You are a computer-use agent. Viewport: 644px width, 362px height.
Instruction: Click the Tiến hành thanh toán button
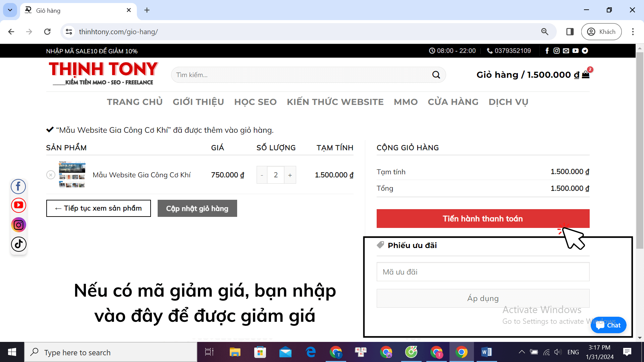pyautogui.click(x=482, y=218)
